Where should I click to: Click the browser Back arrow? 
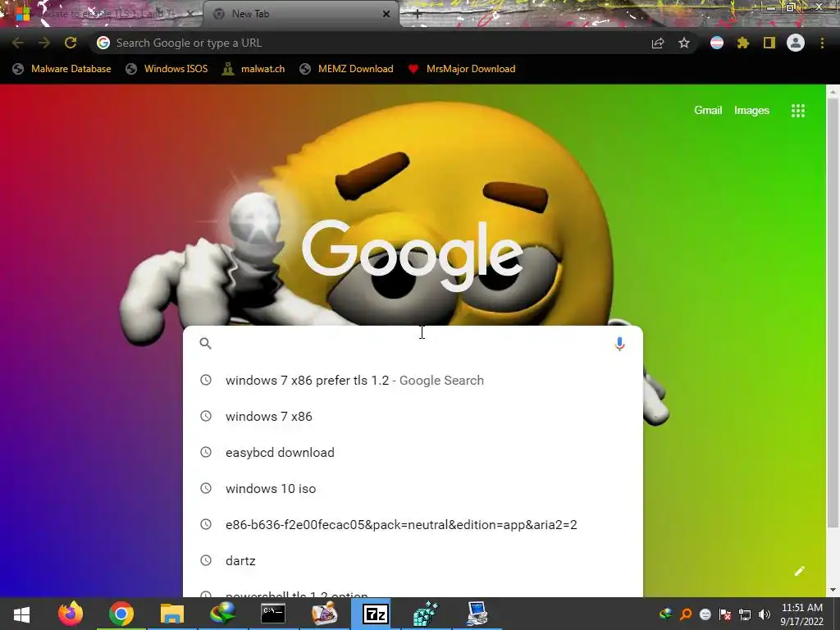coord(18,43)
